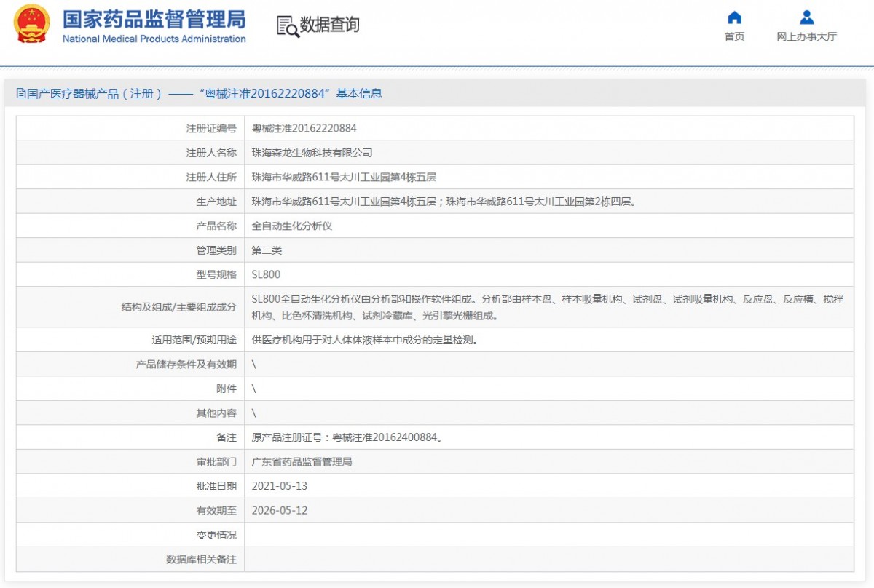Click the expiry date 2026-05-12
874x588 pixels.
pos(279,511)
